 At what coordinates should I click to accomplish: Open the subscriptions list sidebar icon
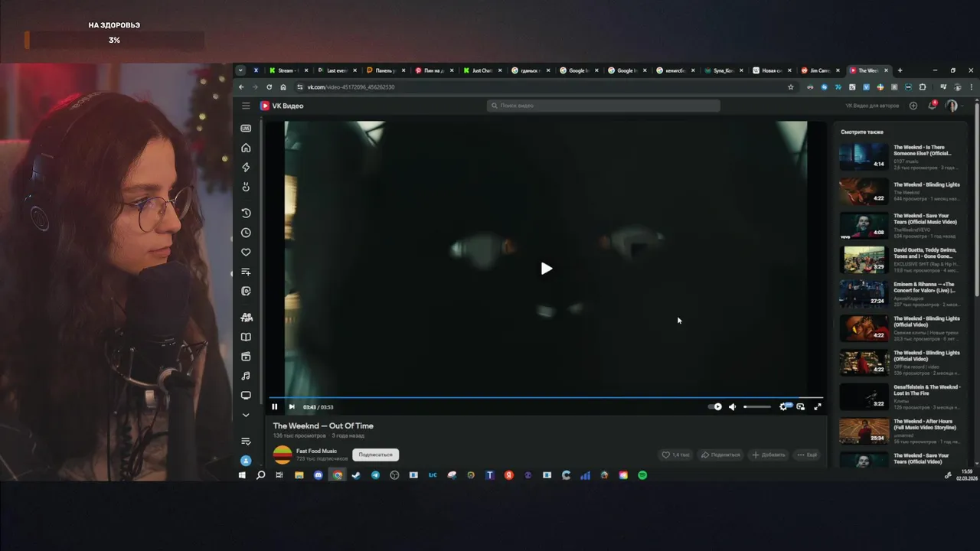click(x=246, y=442)
